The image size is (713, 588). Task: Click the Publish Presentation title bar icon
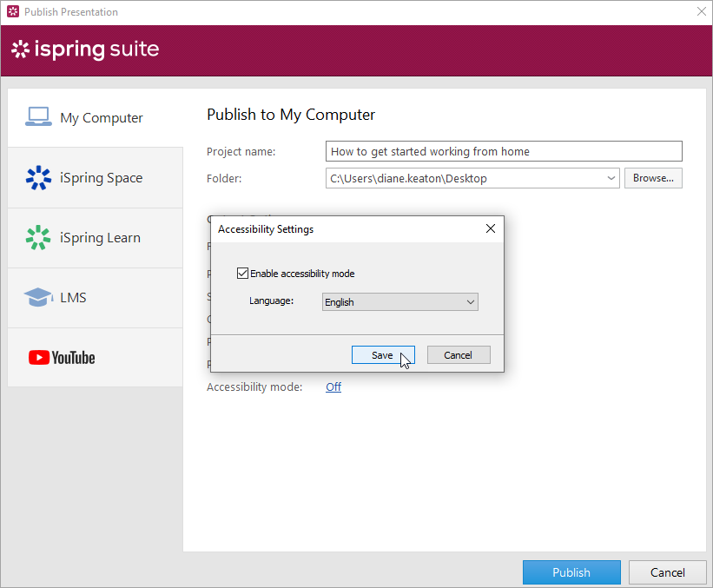pos(12,12)
